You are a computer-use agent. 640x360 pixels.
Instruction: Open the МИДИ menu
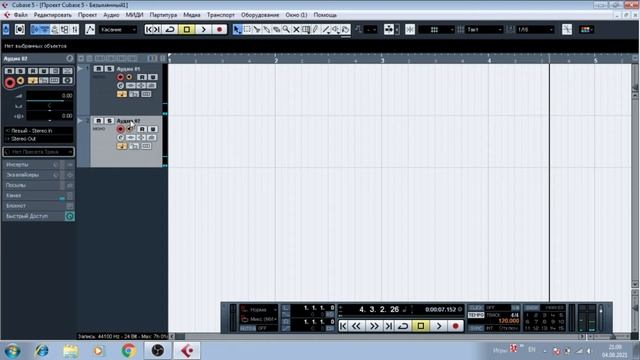click(134, 15)
